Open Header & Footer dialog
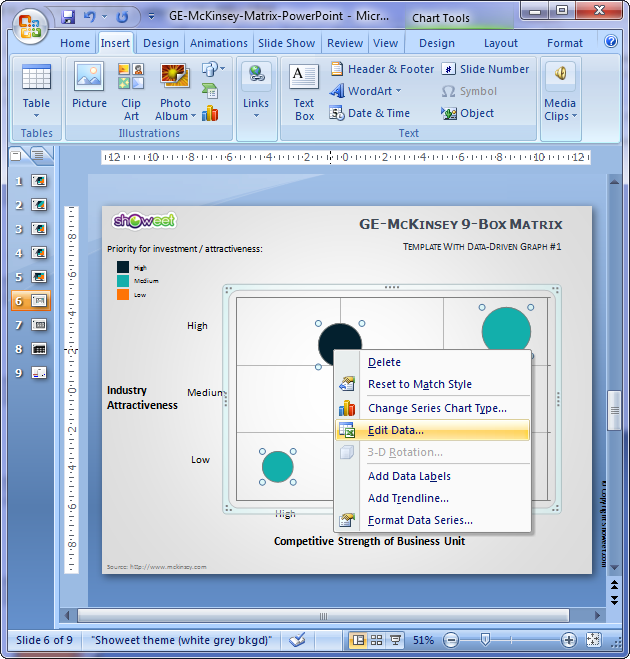Screen dimensions: 630x659 pos(382,69)
